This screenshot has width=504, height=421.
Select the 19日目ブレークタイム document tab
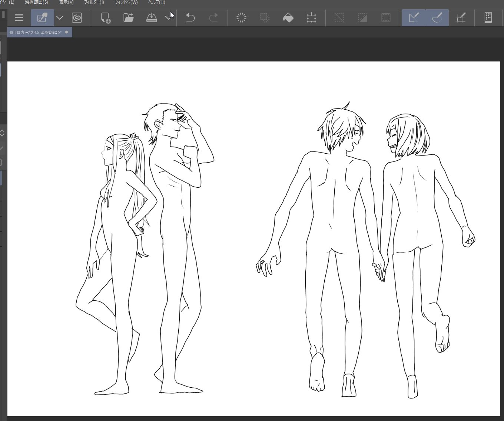36,33
